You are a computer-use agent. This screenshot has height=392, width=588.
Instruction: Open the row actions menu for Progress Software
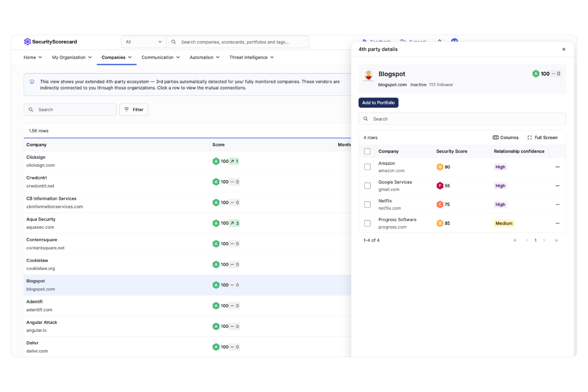point(558,223)
